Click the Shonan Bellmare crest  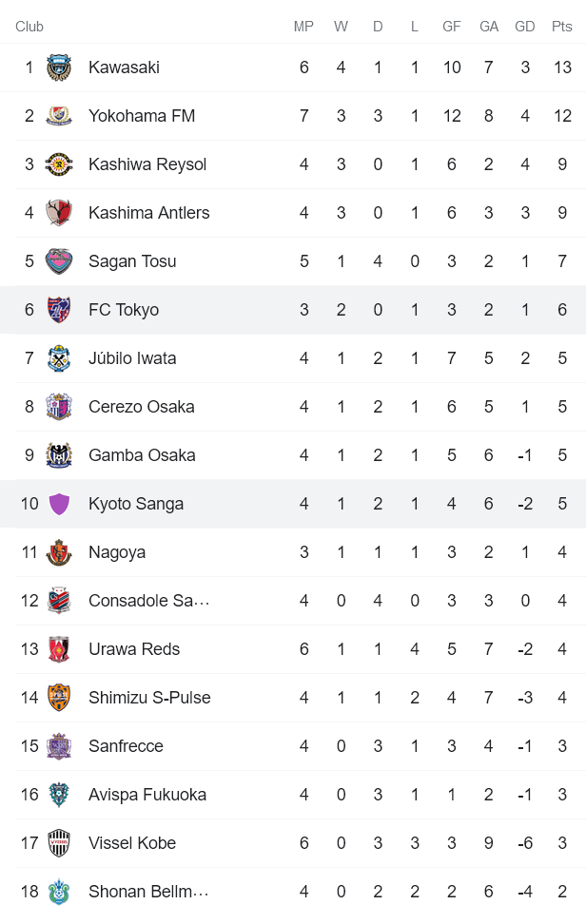61,891
